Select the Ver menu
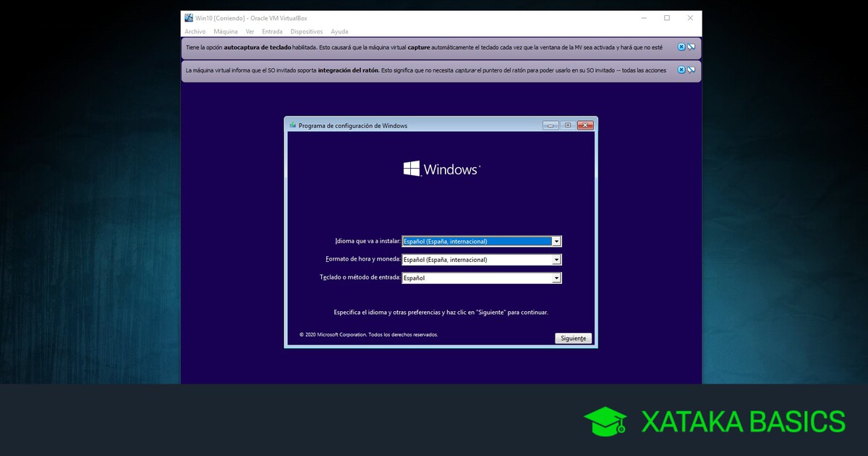 (x=250, y=32)
